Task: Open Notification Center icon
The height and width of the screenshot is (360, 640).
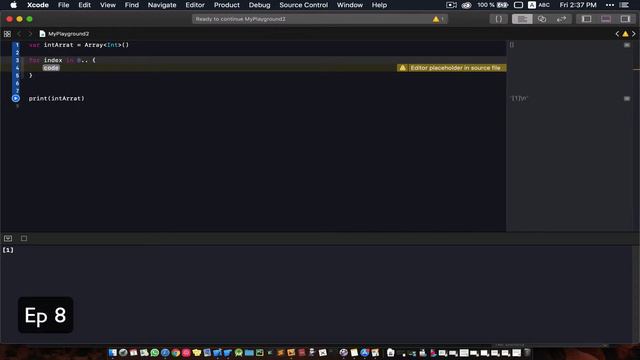Action: pyautogui.click(x=624, y=5)
